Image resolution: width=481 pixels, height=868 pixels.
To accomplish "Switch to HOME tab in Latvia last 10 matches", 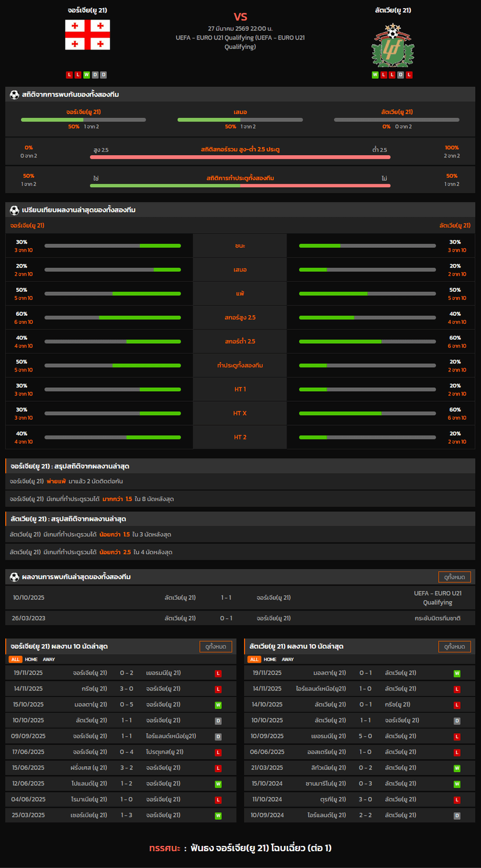I will (270, 659).
